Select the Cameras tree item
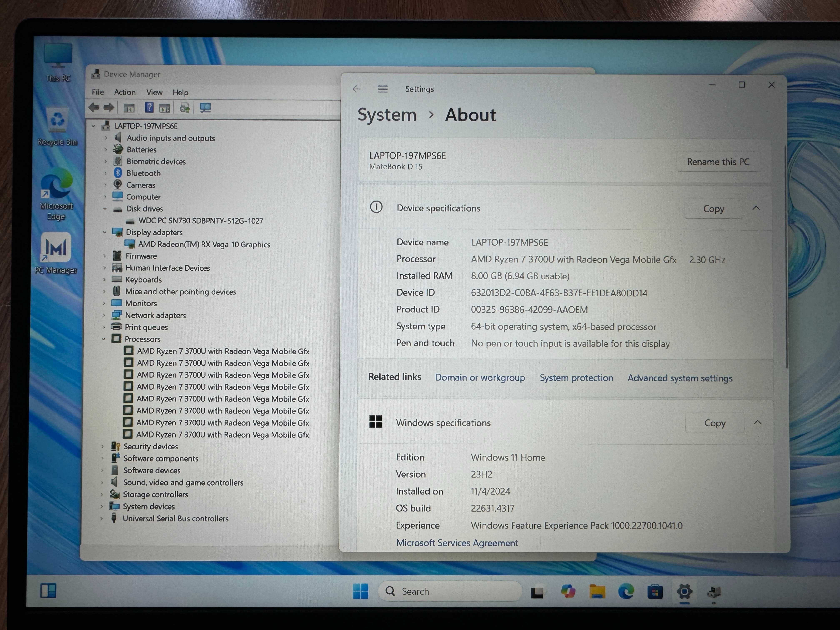This screenshot has width=840, height=630. [x=140, y=185]
